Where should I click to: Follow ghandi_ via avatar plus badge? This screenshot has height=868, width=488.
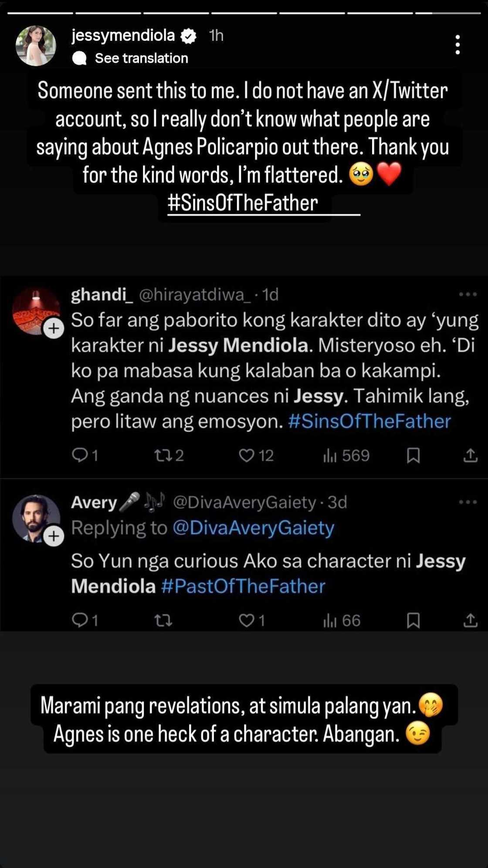point(54,328)
